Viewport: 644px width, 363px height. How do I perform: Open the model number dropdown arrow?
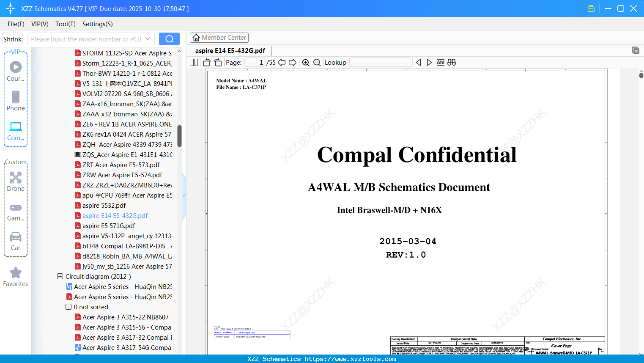click(x=148, y=39)
